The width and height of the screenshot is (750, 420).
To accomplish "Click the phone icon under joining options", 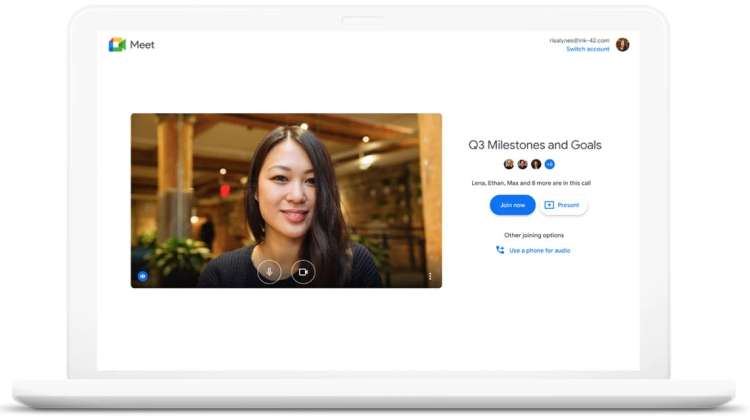I will pyautogui.click(x=500, y=250).
